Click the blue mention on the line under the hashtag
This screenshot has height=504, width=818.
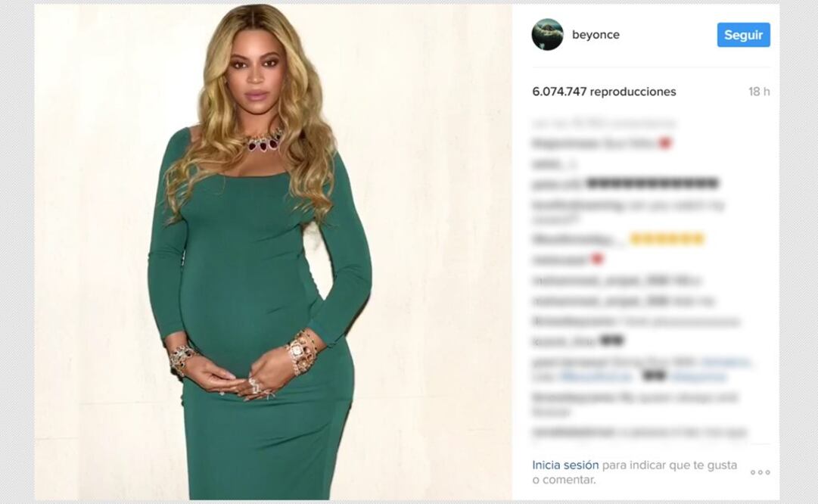point(596,376)
